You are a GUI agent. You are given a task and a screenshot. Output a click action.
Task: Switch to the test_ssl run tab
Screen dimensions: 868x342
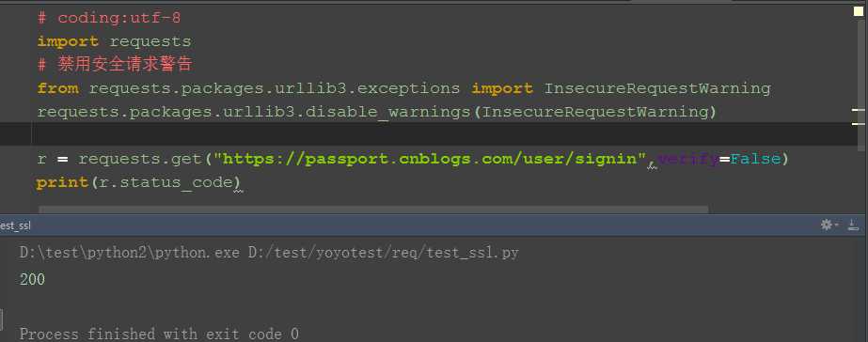click(x=15, y=225)
